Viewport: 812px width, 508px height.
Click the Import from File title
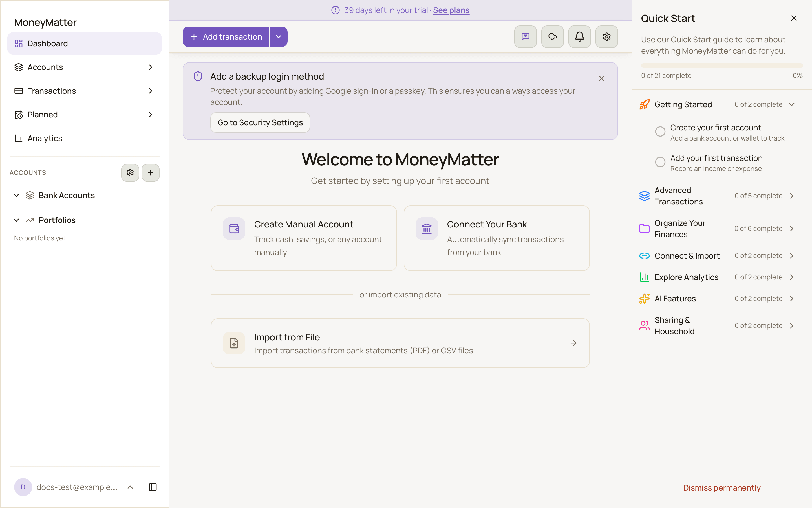[287, 337]
